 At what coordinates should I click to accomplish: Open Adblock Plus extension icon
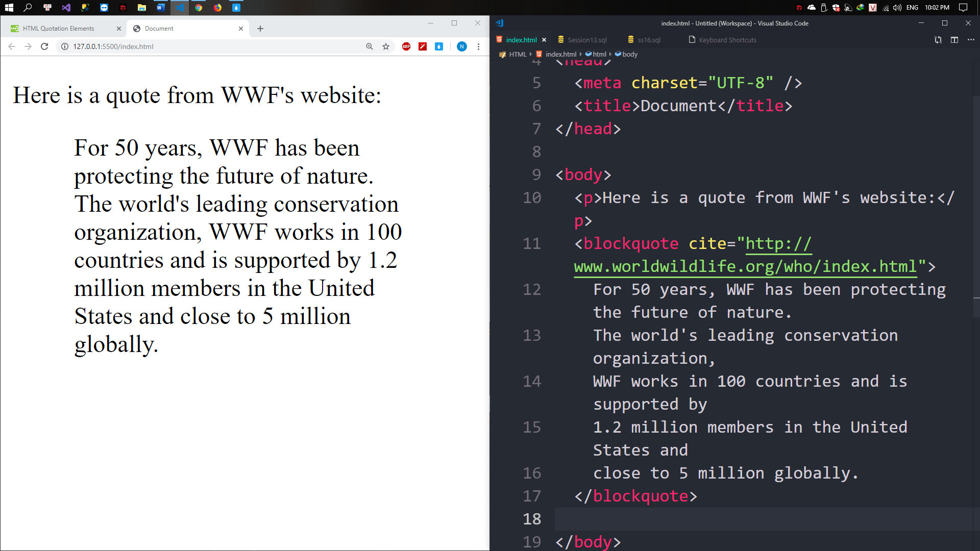pos(406,46)
